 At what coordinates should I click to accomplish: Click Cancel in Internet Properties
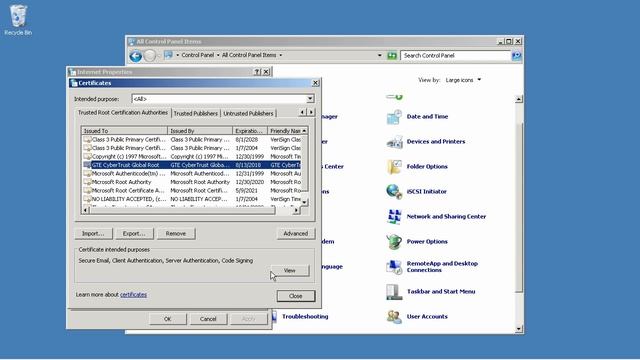[x=208, y=319]
